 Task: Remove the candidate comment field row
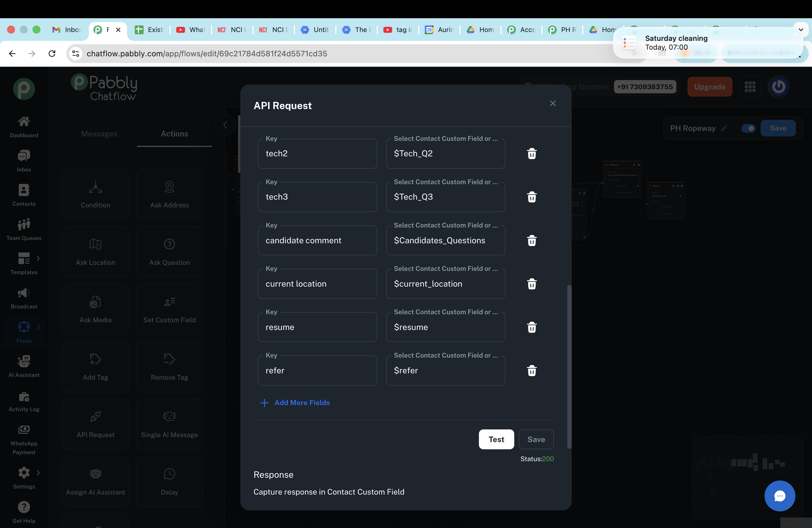coord(532,241)
